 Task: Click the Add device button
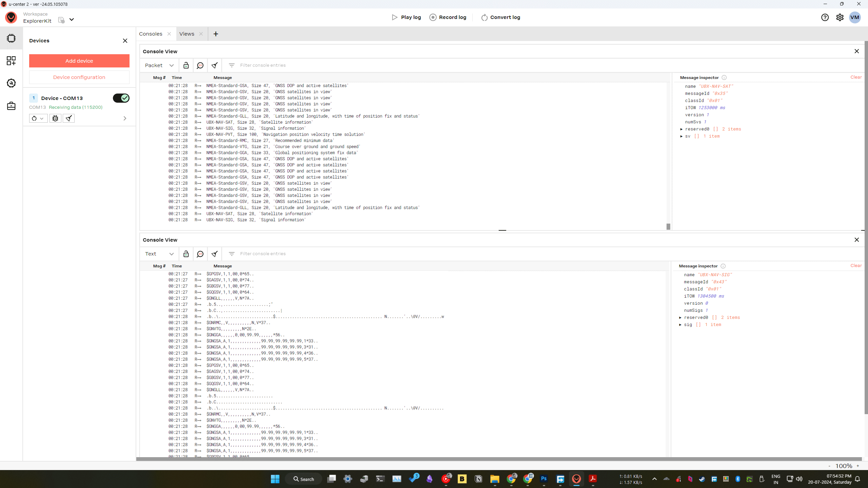[x=79, y=61]
